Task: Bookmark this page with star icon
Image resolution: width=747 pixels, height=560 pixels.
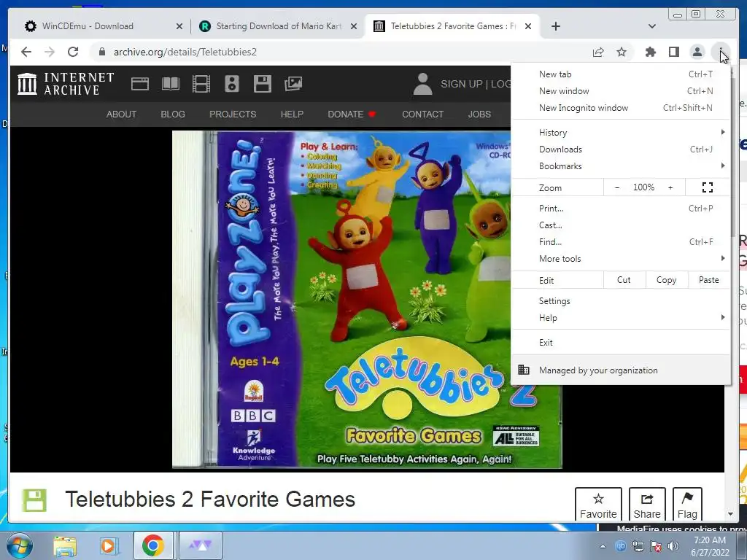Action: [x=622, y=52]
